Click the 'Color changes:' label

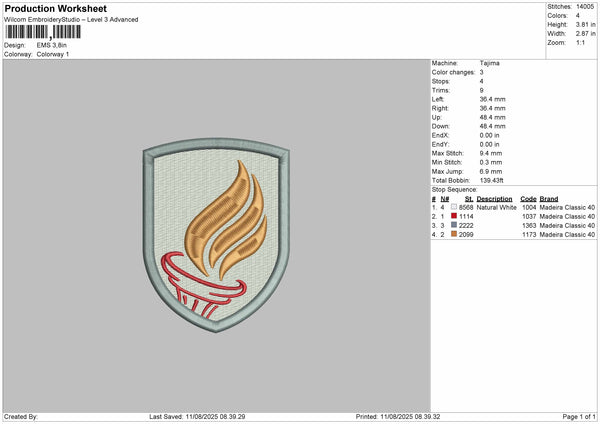coord(453,72)
